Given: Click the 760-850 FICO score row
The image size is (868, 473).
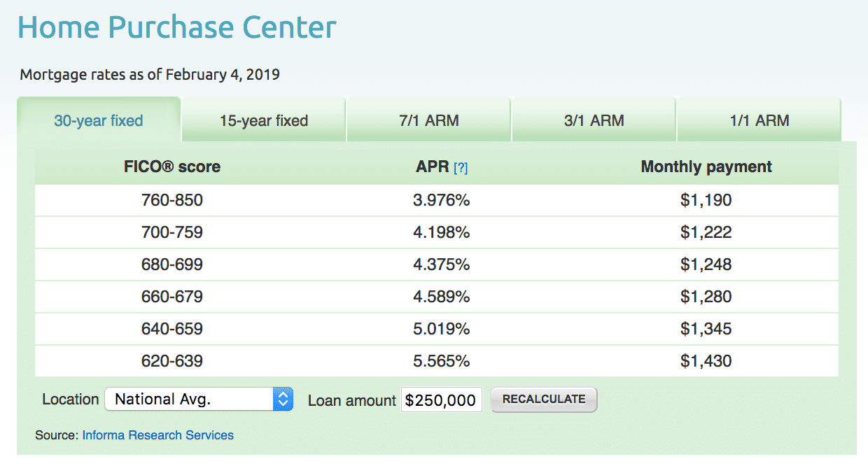Looking at the screenshot, I should 172,200.
